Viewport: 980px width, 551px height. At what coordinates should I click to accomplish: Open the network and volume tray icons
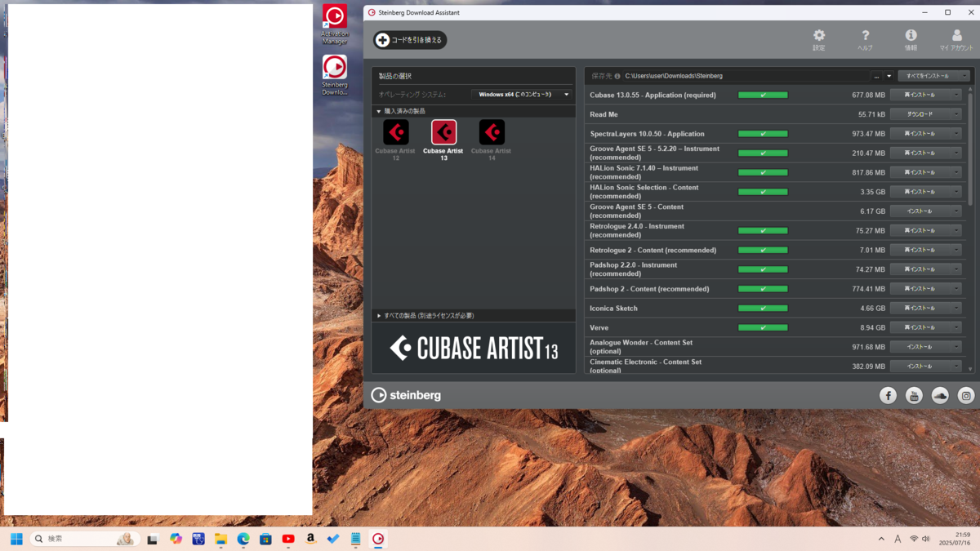pos(920,539)
